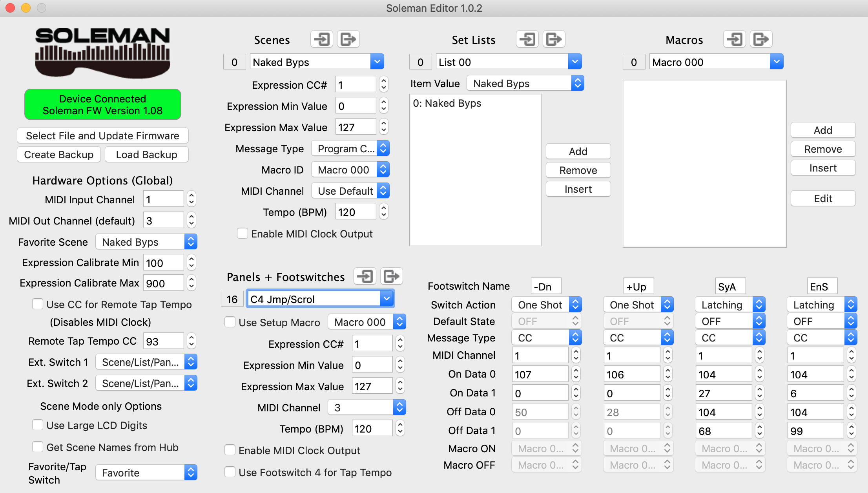The image size is (868, 493).
Task: Click the import icon beside Set Lists
Action: (x=527, y=39)
